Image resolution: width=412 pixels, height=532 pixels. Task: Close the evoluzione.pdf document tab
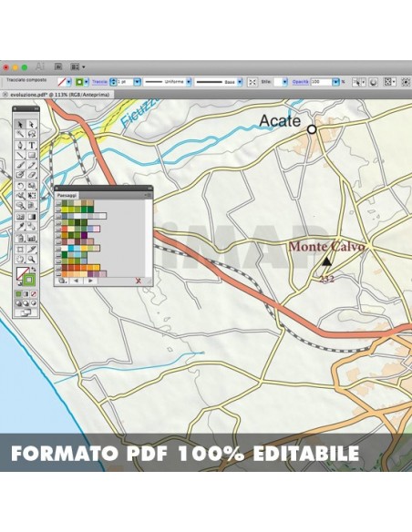(x=5, y=95)
